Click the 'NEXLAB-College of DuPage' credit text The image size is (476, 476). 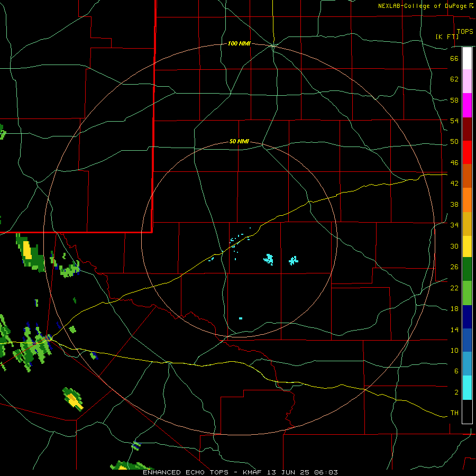pyautogui.click(x=423, y=6)
